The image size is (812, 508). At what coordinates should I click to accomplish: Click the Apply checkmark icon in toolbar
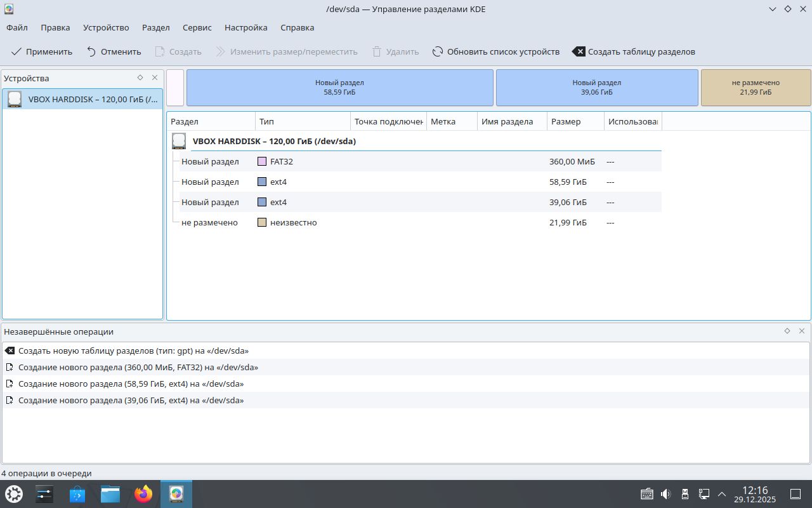click(x=16, y=51)
